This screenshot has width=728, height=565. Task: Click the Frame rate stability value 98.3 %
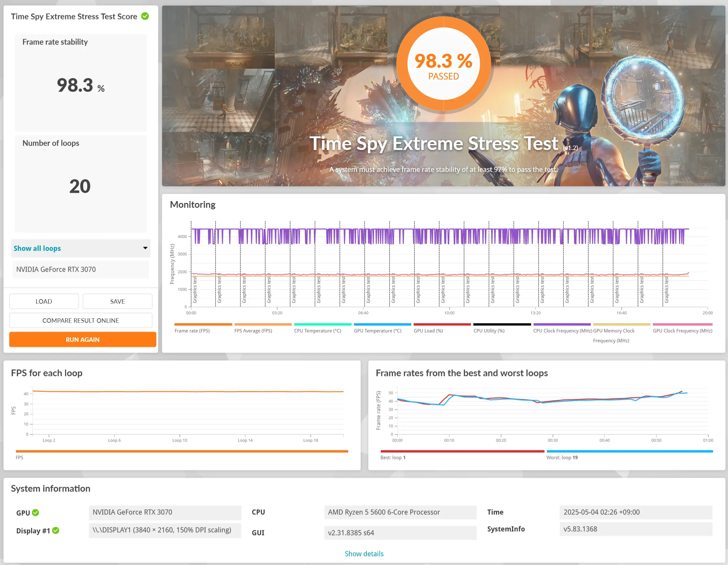pyautogui.click(x=80, y=85)
